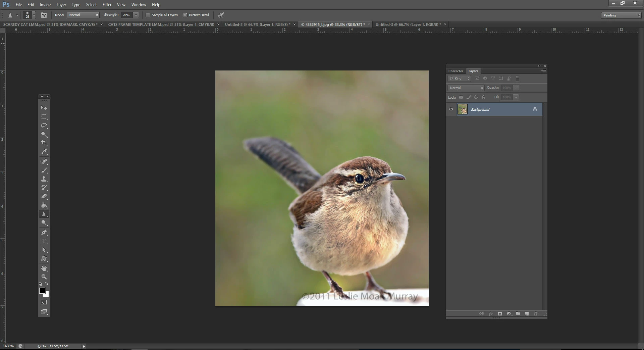Activate the Hand tool
Screen dimensions: 644x350
point(44,268)
